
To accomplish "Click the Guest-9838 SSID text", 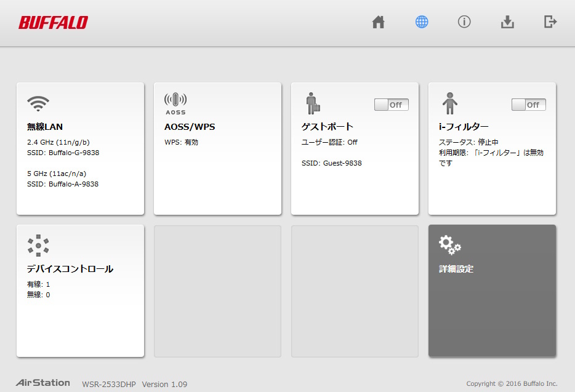I will click(x=331, y=163).
